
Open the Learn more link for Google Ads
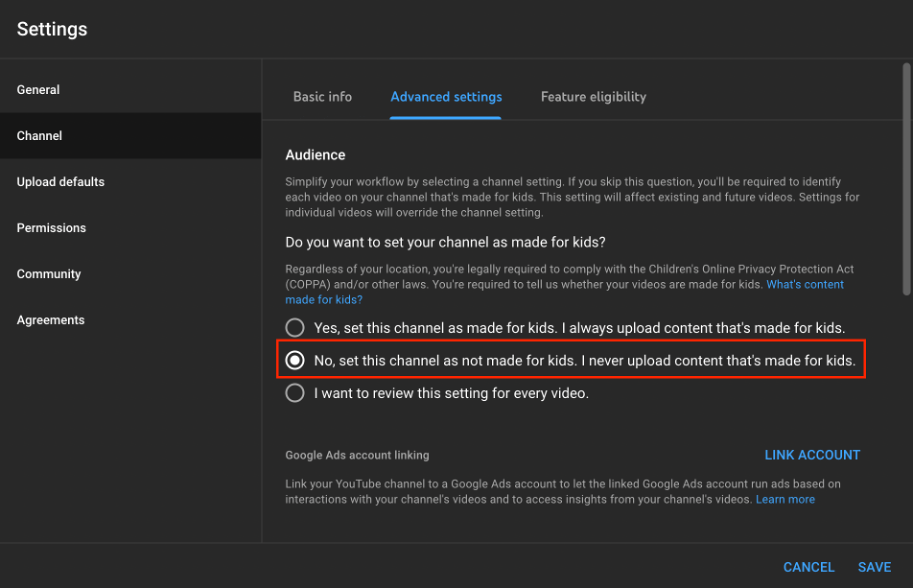click(785, 499)
